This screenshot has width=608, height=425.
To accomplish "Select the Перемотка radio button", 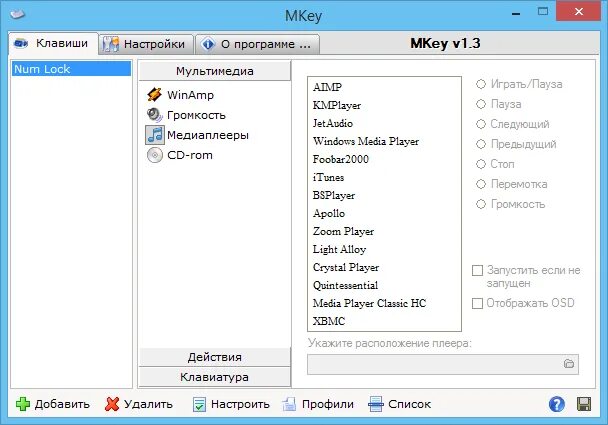I will tap(481, 184).
